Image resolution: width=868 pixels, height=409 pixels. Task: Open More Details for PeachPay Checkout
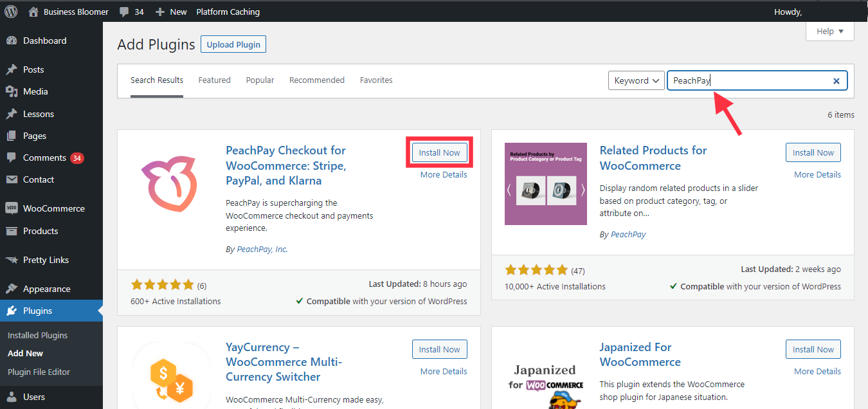(444, 175)
